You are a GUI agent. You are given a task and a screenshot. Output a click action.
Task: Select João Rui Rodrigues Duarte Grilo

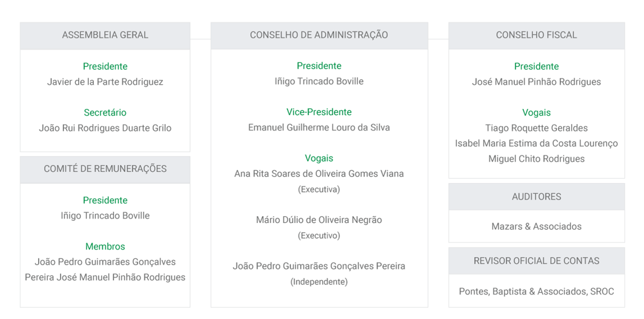[x=105, y=128]
